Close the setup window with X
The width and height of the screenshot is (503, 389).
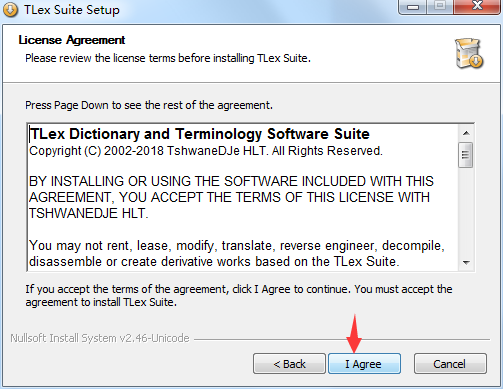coord(477,7)
